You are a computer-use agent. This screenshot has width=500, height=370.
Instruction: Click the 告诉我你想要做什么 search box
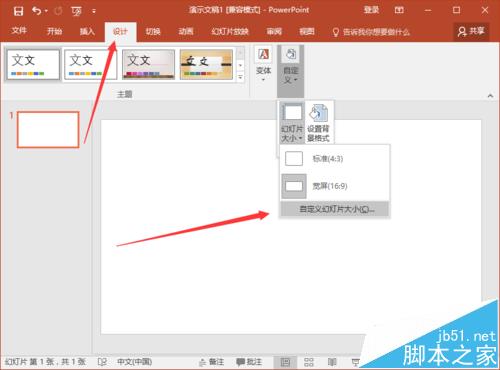[371, 32]
